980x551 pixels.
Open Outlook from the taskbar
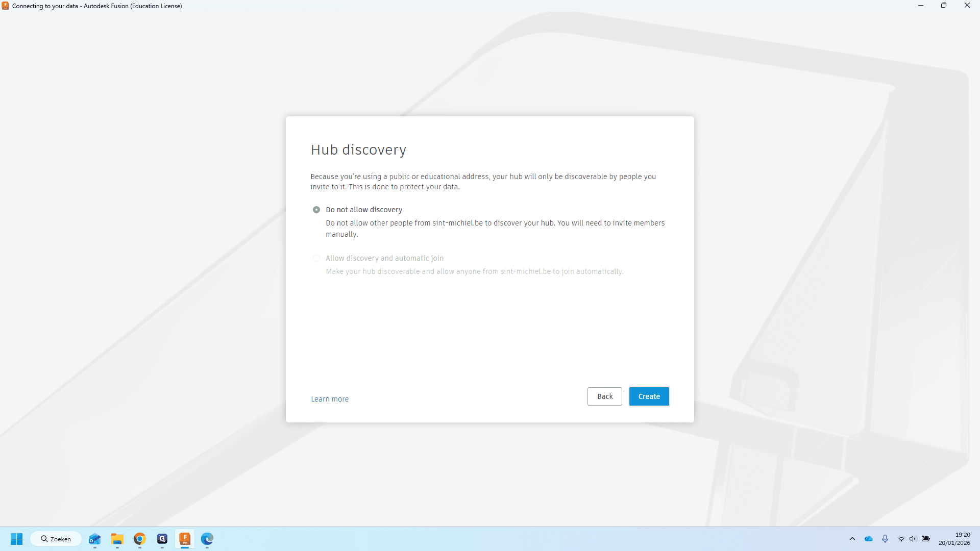click(x=95, y=539)
